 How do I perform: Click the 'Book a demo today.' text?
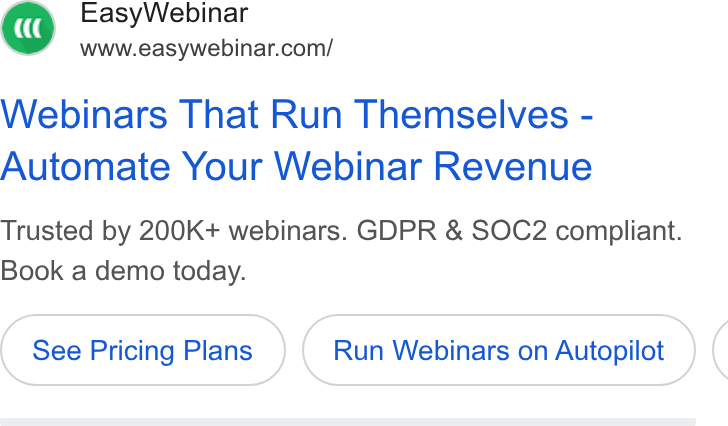tap(123, 271)
